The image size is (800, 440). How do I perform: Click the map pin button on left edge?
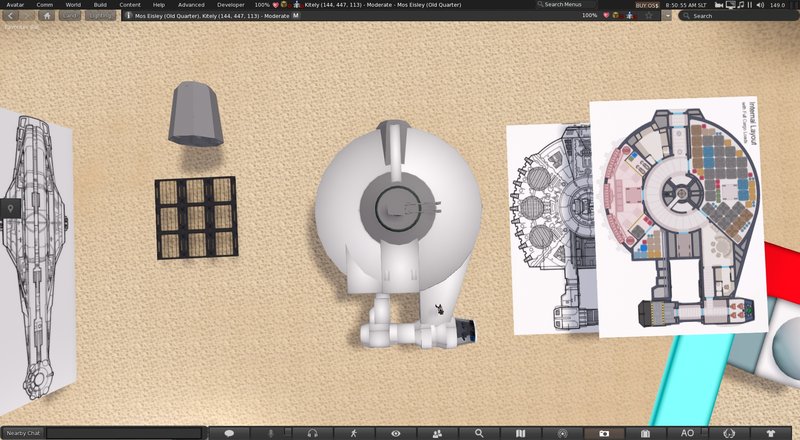pos(10,208)
